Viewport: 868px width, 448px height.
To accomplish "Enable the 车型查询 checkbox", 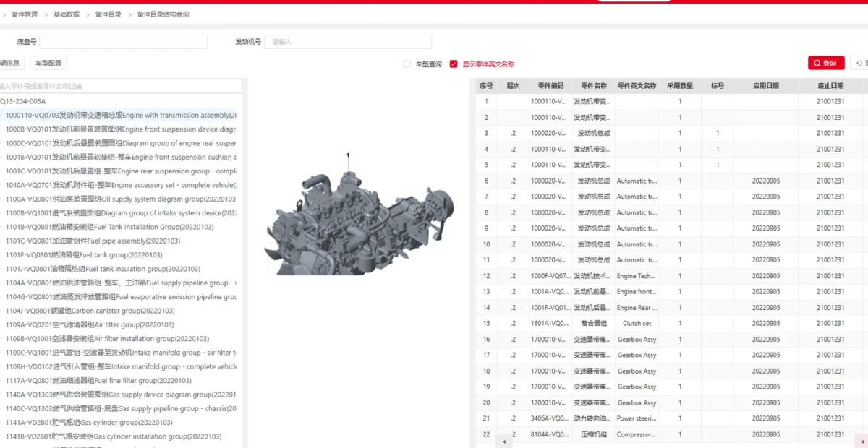I will click(x=407, y=64).
